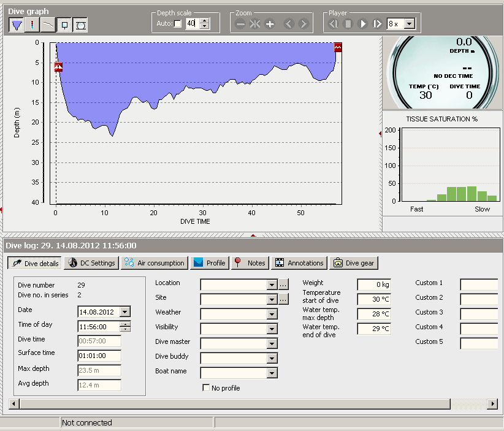Decrease depth scale with down arrow

click(x=204, y=26)
